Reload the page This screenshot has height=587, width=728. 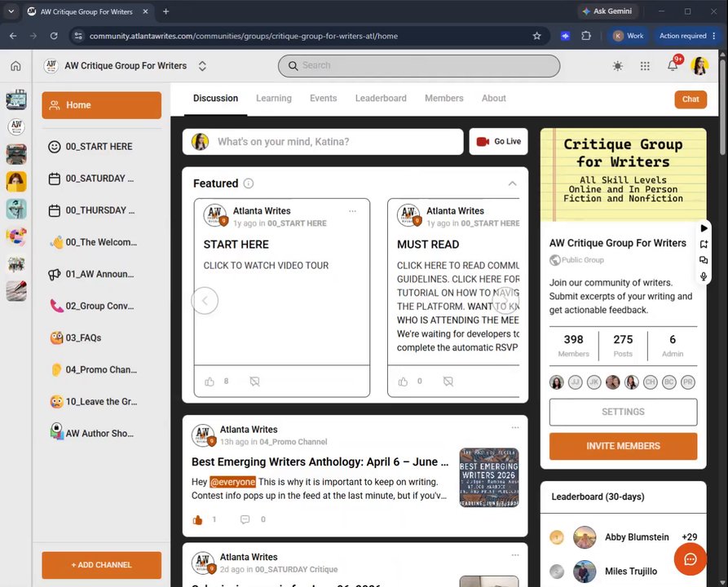tap(54, 36)
